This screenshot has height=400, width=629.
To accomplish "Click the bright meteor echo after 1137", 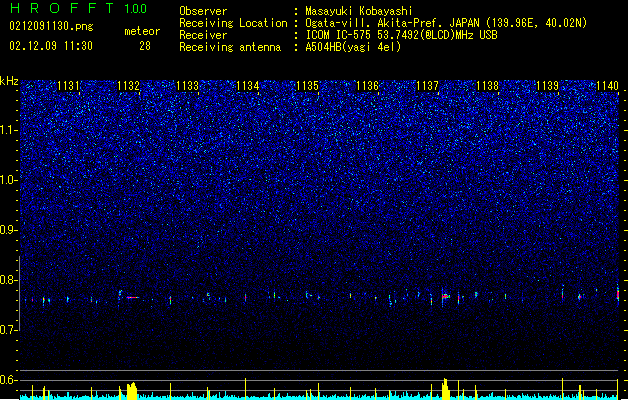I will pos(445,296).
